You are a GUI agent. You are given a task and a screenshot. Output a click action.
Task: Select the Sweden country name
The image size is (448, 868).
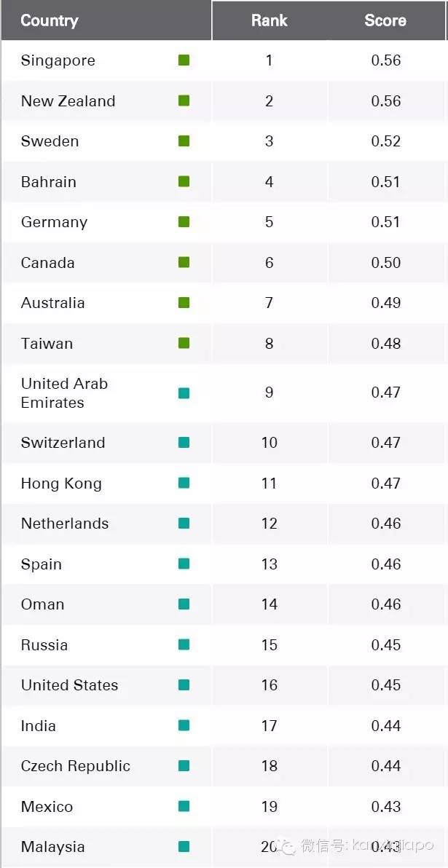point(50,141)
